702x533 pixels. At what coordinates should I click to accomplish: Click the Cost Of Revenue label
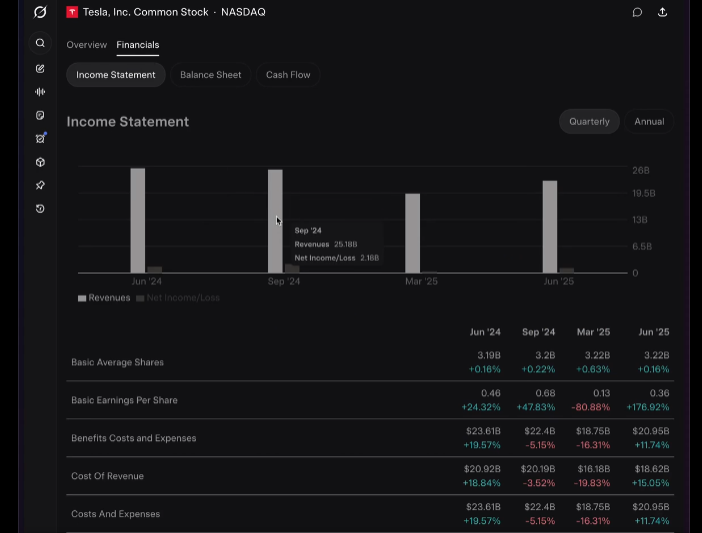[107, 476]
